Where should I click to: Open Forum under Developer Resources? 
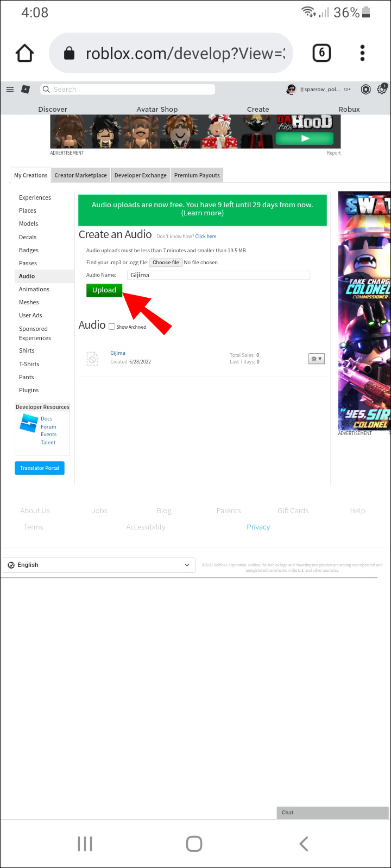click(x=48, y=427)
